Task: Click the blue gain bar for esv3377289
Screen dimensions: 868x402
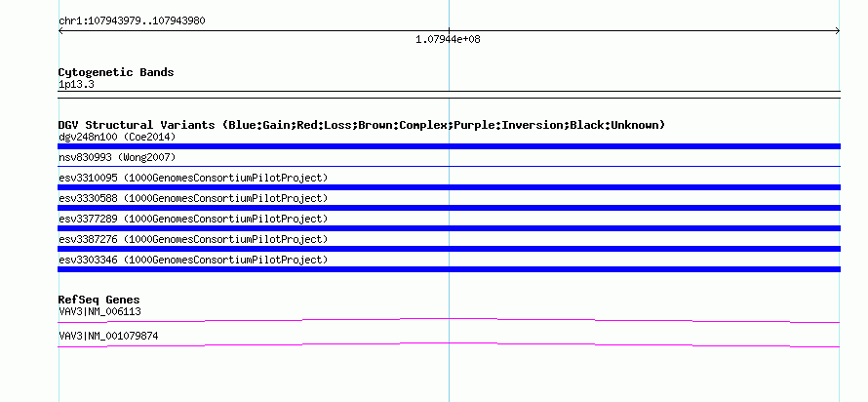Action: pos(449,228)
